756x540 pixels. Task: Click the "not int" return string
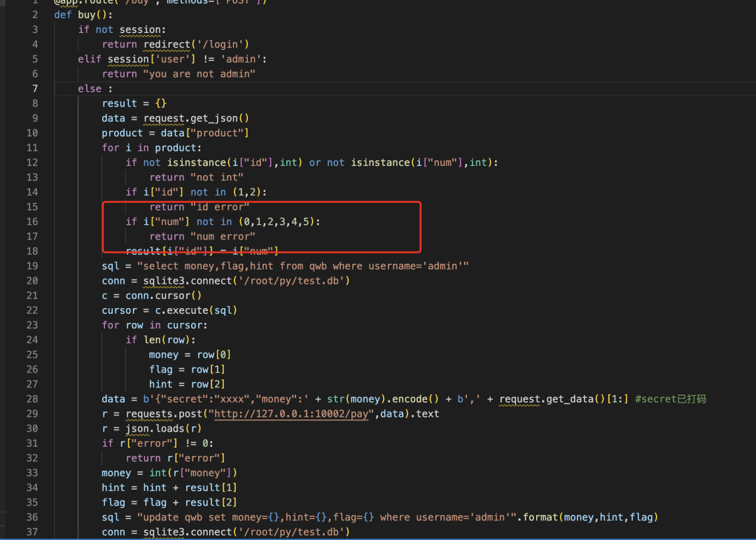[x=217, y=178]
